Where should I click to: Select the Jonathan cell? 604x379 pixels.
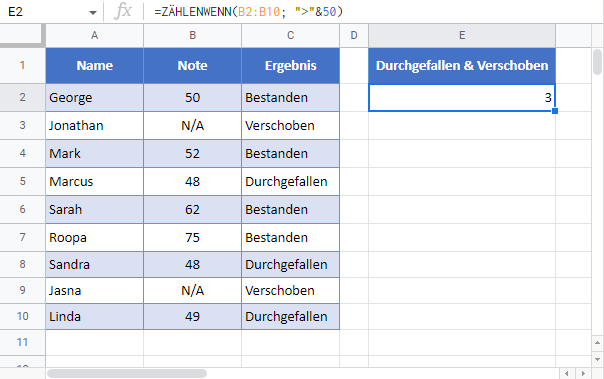click(94, 126)
